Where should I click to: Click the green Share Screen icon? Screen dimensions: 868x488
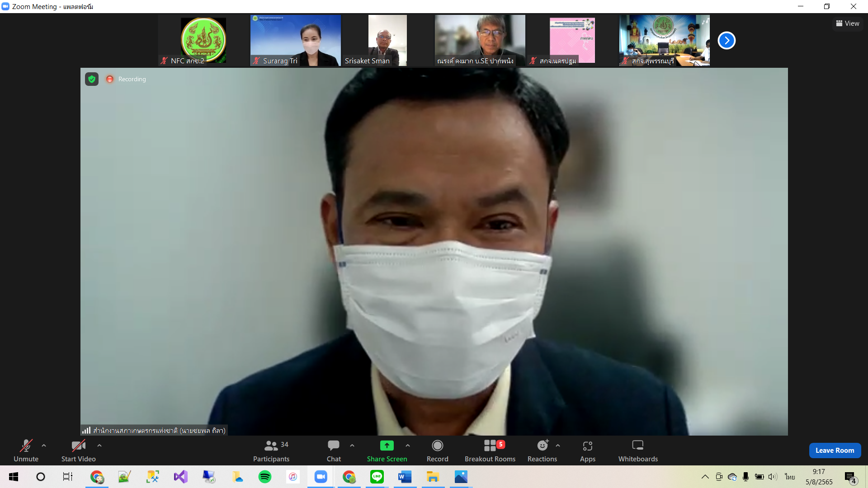[387, 446]
